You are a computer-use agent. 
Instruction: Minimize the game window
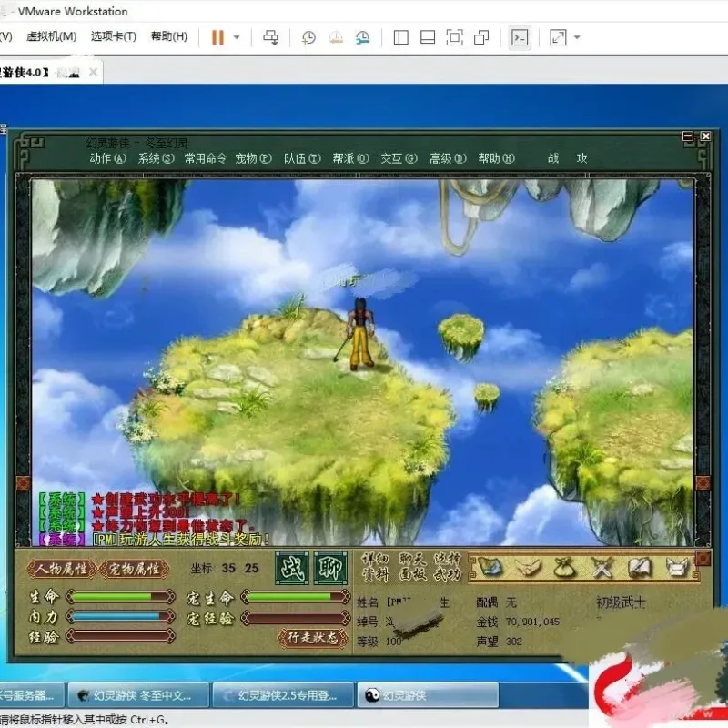[x=688, y=136]
